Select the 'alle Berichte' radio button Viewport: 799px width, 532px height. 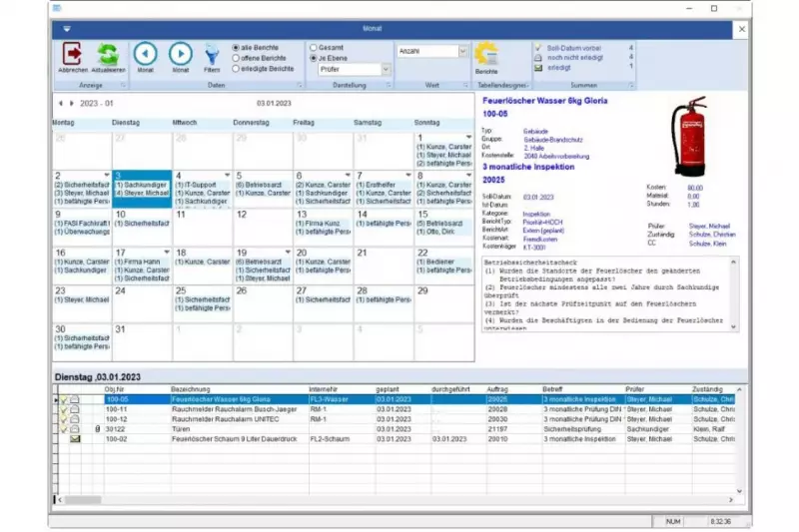(x=236, y=47)
